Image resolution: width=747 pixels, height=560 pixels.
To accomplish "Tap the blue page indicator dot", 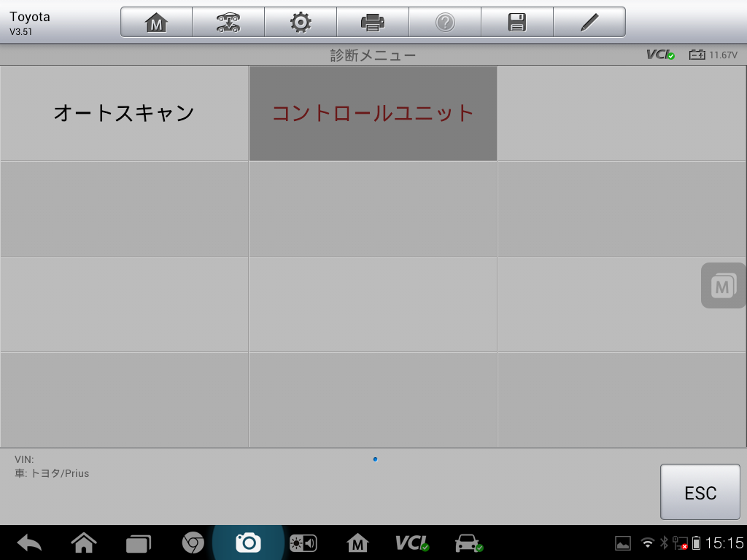I will pyautogui.click(x=376, y=459).
